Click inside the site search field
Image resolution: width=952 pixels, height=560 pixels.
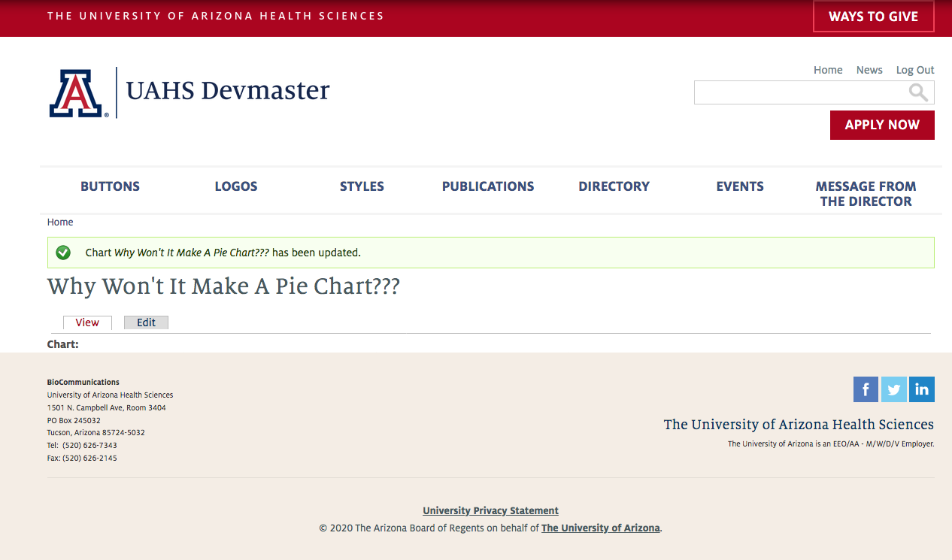click(x=800, y=92)
